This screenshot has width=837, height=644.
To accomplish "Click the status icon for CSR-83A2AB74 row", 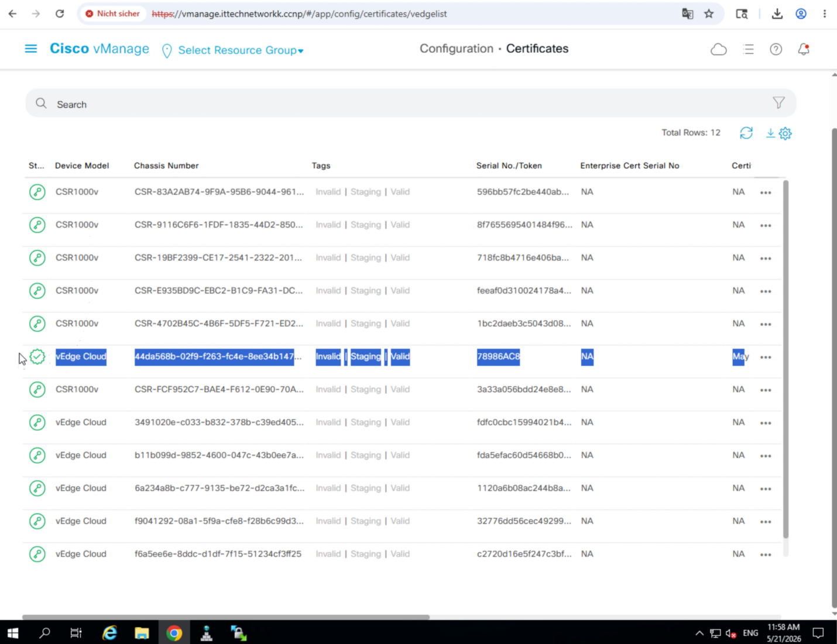I will coord(37,192).
